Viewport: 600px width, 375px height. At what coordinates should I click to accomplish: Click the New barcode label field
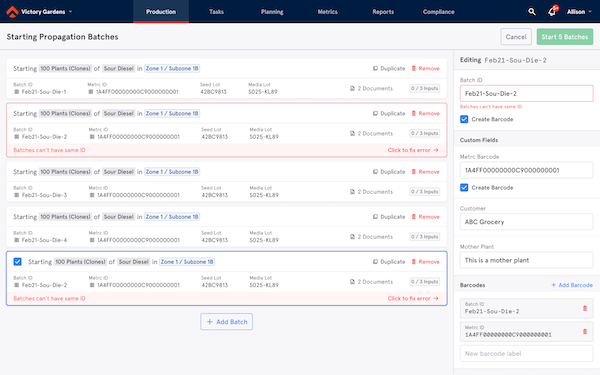pyautogui.click(x=527, y=354)
